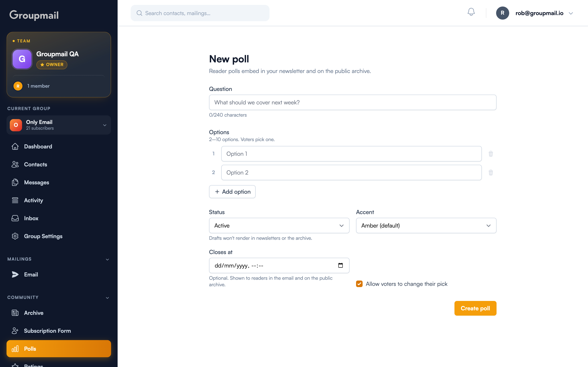
Task: Focus the Question text field
Action: point(353,102)
